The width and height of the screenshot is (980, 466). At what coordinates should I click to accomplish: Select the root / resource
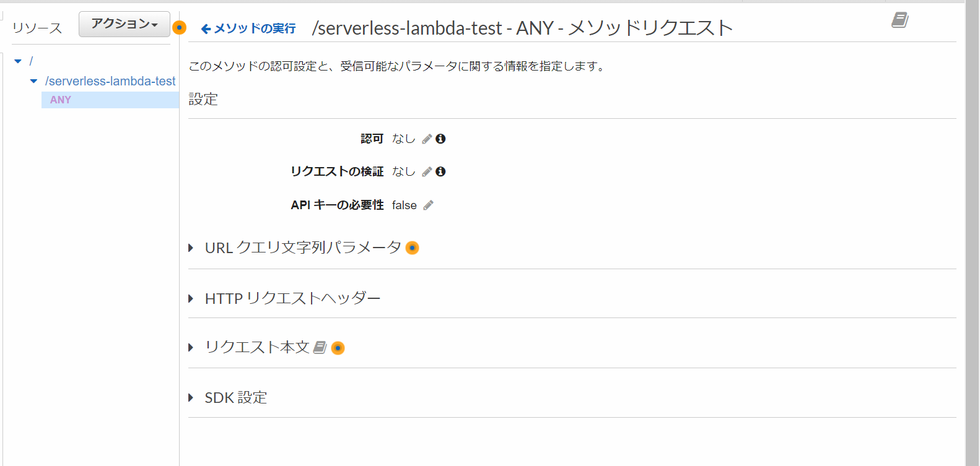click(31, 60)
